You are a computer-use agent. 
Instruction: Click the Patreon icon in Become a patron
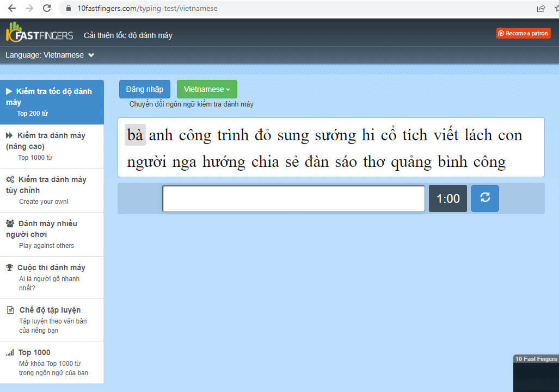click(x=501, y=34)
